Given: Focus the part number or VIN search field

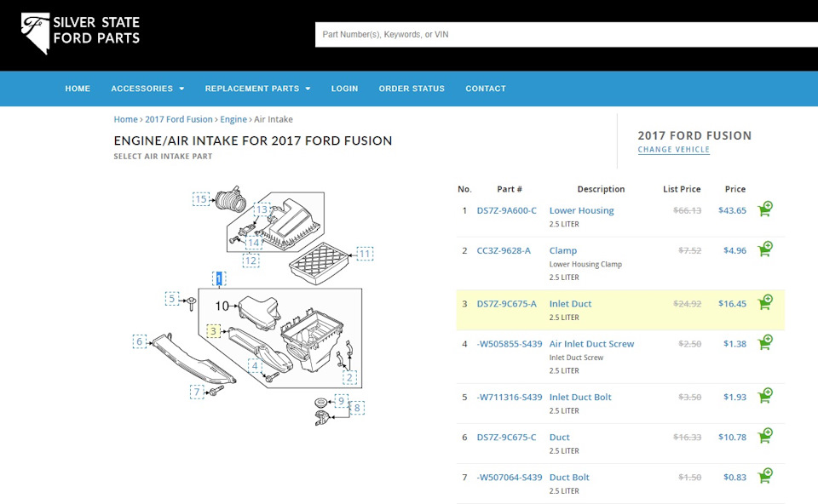Looking at the screenshot, I should pyautogui.click(x=567, y=34).
